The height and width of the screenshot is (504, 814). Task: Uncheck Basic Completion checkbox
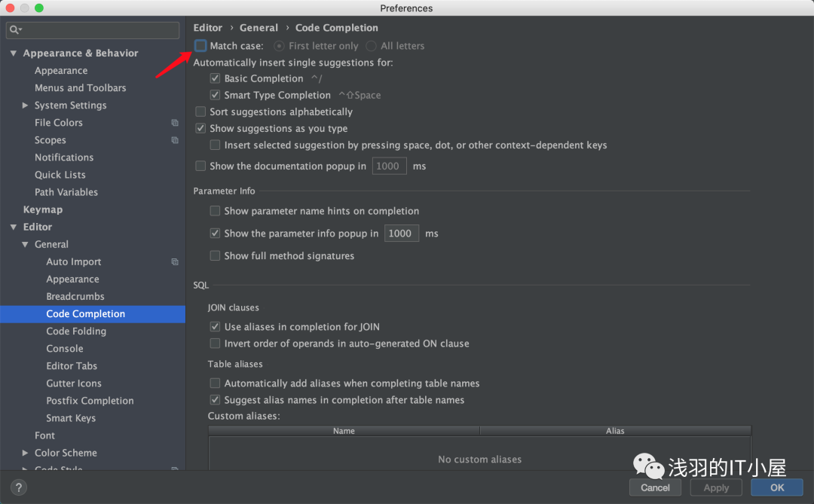pos(215,78)
